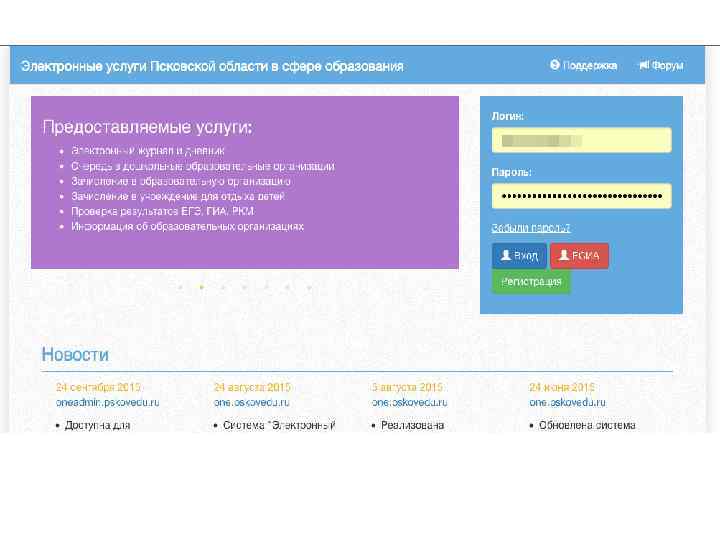Image resolution: width=720 pixels, height=540 pixels.
Task: Click the Пароль password field
Action: point(581,196)
